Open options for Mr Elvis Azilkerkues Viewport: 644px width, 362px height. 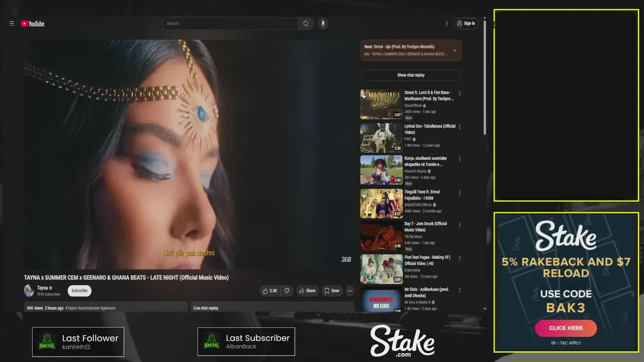(x=459, y=291)
